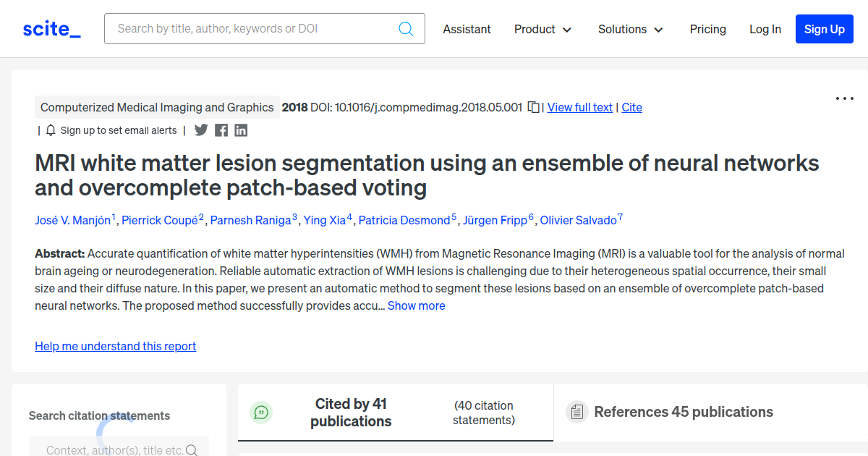The height and width of the screenshot is (456, 868).
Task: Share the report via Facebook icon
Action: [x=221, y=130]
